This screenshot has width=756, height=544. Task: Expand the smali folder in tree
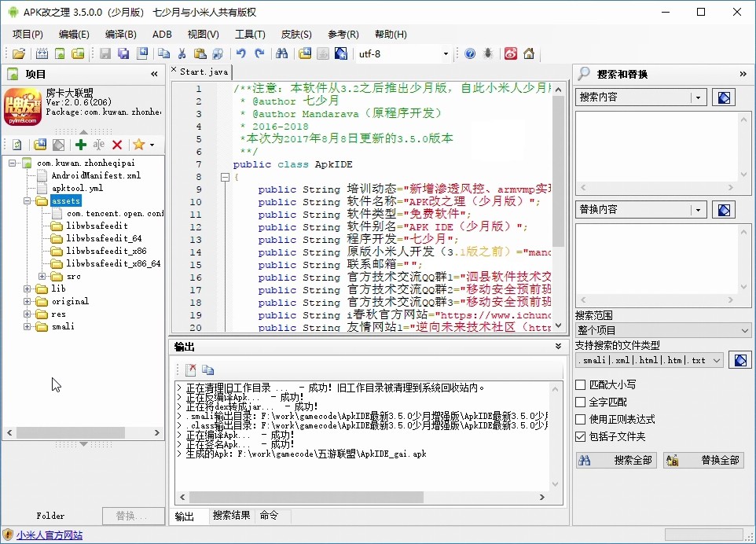click(x=28, y=326)
